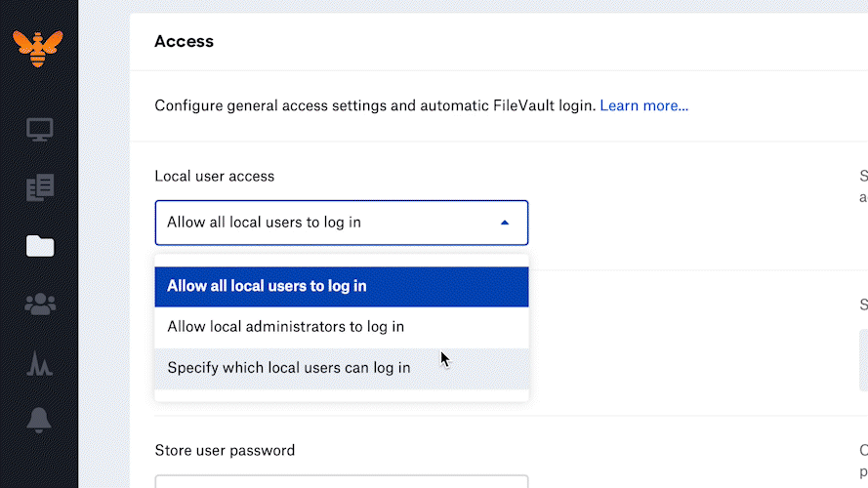
Task: Open Alerts via the bell icon
Action: point(40,421)
